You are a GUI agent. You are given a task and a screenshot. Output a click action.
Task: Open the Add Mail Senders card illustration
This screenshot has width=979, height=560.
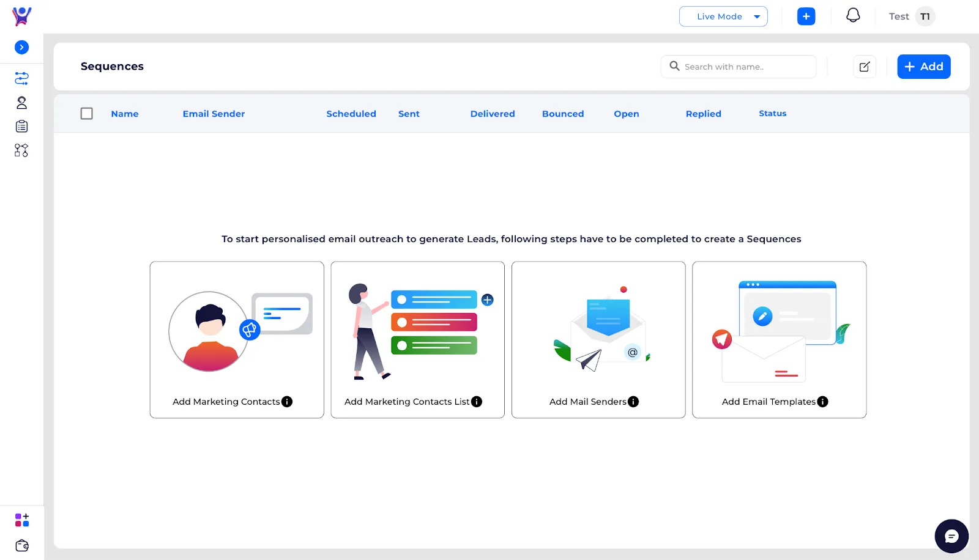pyautogui.click(x=601, y=328)
